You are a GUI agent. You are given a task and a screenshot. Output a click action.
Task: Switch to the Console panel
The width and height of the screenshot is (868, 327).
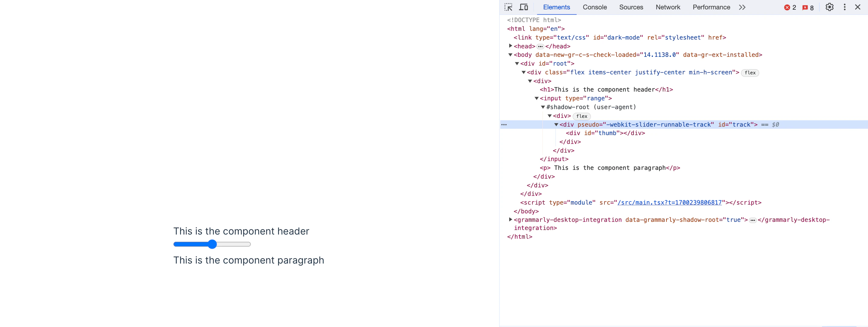[595, 7]
